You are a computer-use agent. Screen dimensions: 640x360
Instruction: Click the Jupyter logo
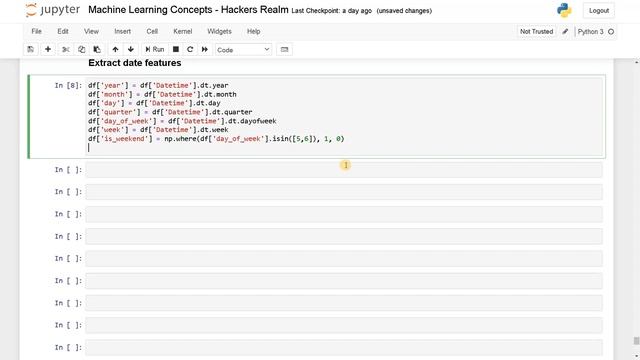53,10
